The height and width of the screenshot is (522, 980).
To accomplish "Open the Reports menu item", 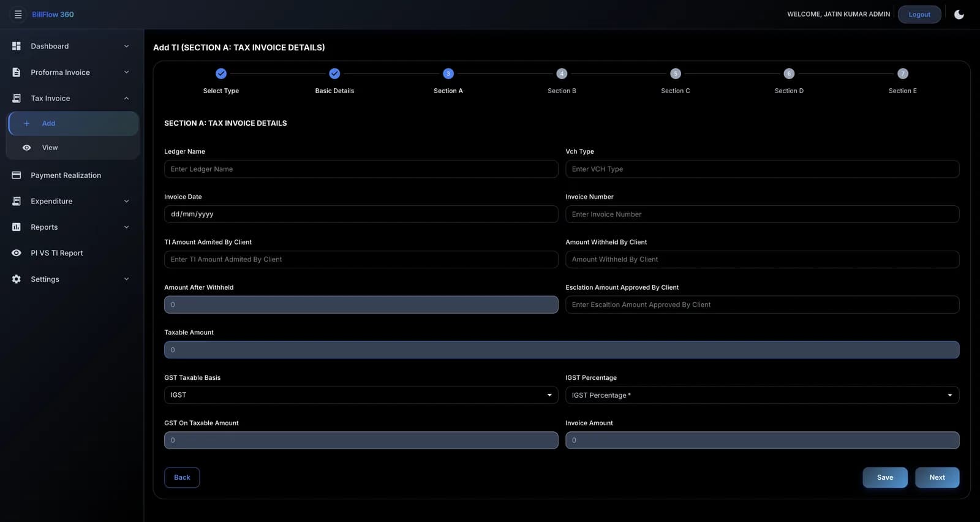I will (72, 227).
